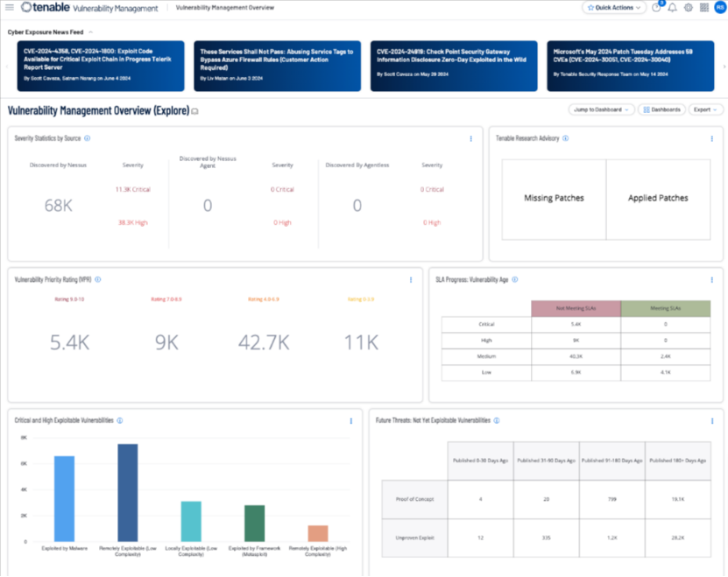728x577 pixels.
Task: Collapse the Cyber Exposure News Feed
Action: tap(90, 32)
